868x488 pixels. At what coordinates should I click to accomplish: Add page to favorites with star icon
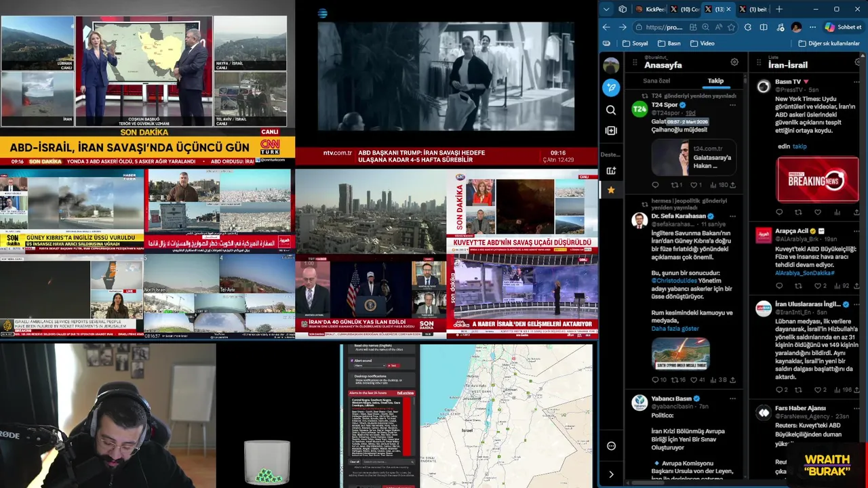(x=731, y=27)
